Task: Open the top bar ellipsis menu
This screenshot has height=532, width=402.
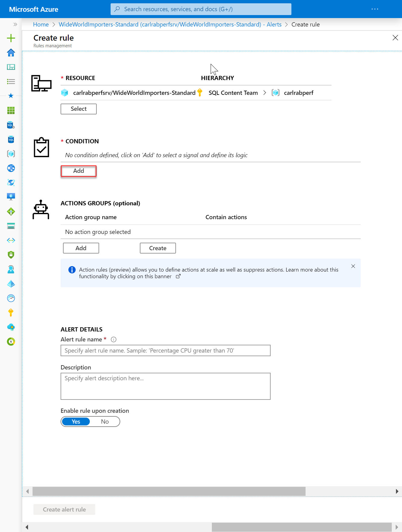Action: click(x=375, y=9)
